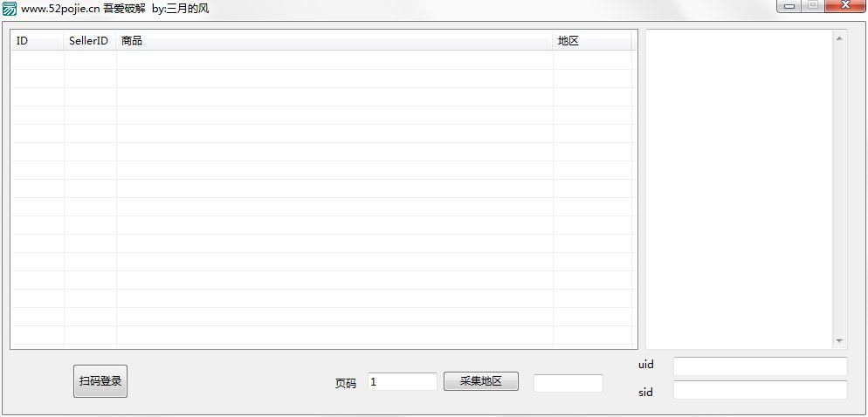Minimize the window
Screen dimensions: 868x417
pos(789,6)
